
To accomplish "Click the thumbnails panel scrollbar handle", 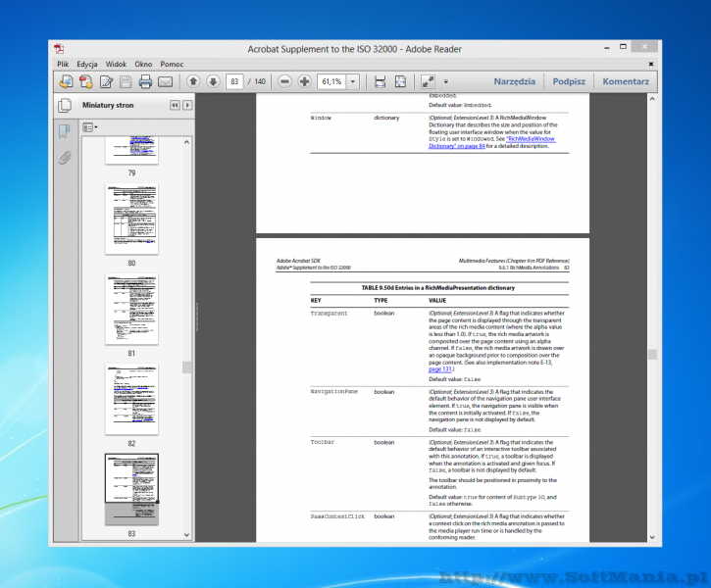I will coord(186,367).
